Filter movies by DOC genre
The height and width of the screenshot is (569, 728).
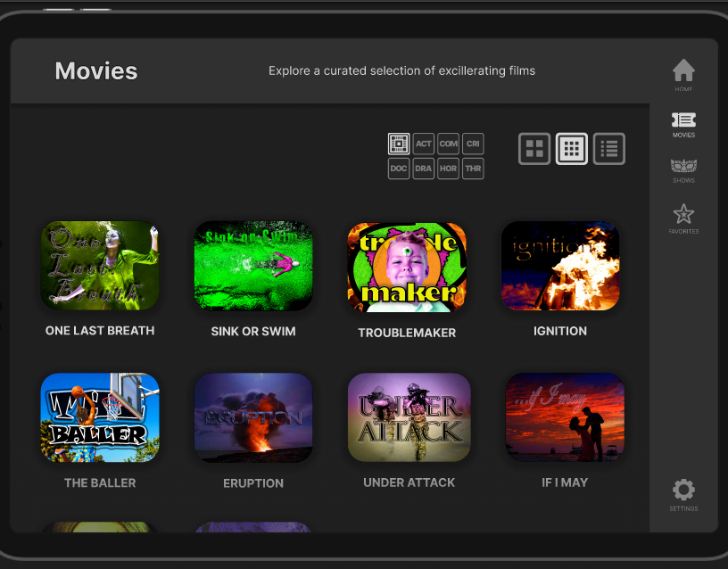coord(399,169)
